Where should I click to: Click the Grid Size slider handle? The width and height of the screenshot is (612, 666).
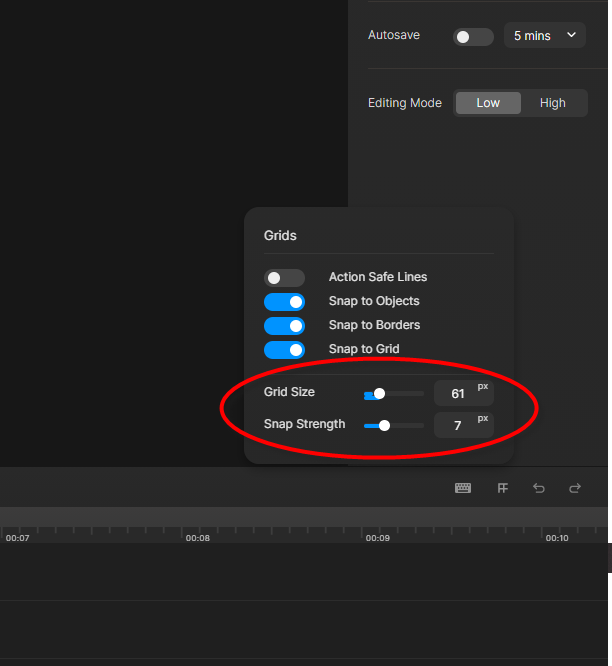pyautogui.click(x=379, y=394)
